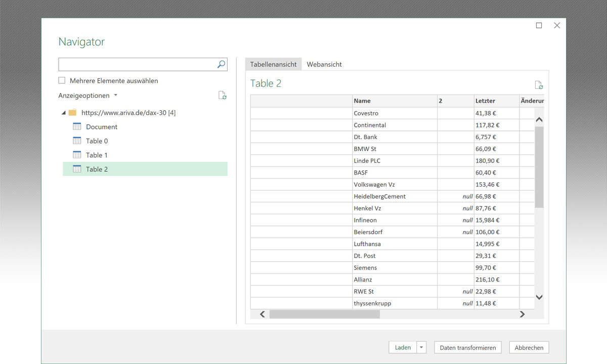Click the refresh icon beside Anzeigeoptionen
The width and height of the screenshot is (607, 364).
tap(222, 96)
